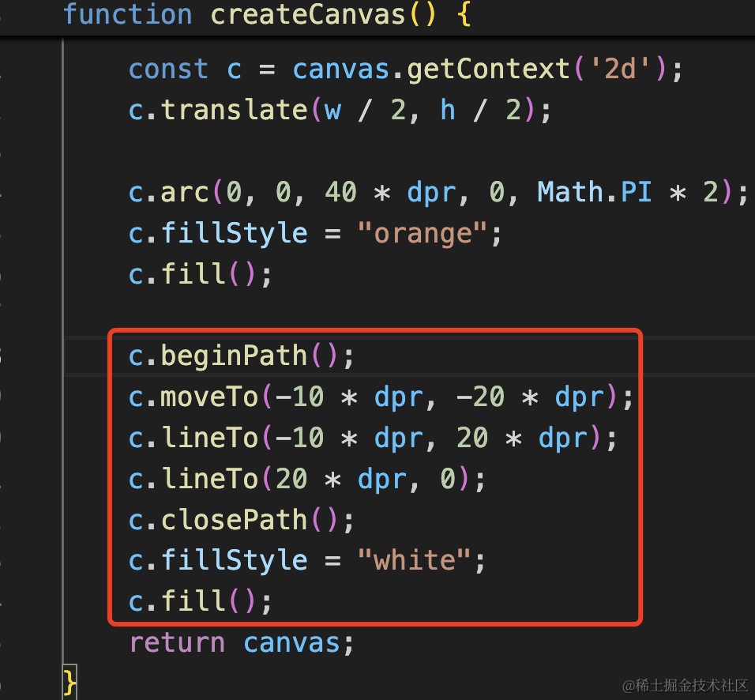Click the c.fill() line after white fillStyle

(x=201, y=602)
